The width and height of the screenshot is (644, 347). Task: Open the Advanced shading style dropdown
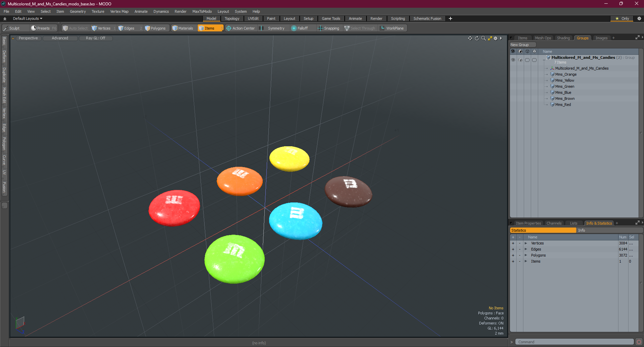[x=60, y=38]
